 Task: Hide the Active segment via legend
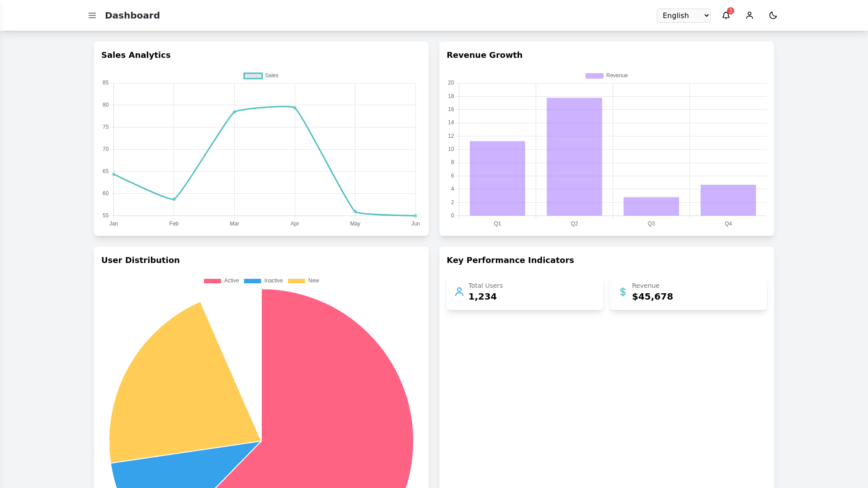click(222, 281)
